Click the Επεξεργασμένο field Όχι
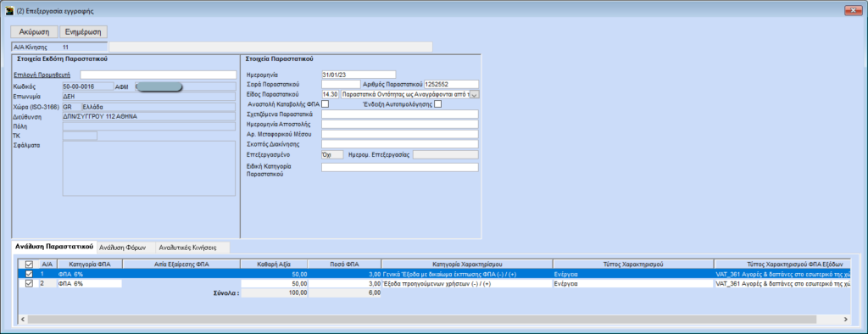Viewport: 868px width, 334px height. 332,154
